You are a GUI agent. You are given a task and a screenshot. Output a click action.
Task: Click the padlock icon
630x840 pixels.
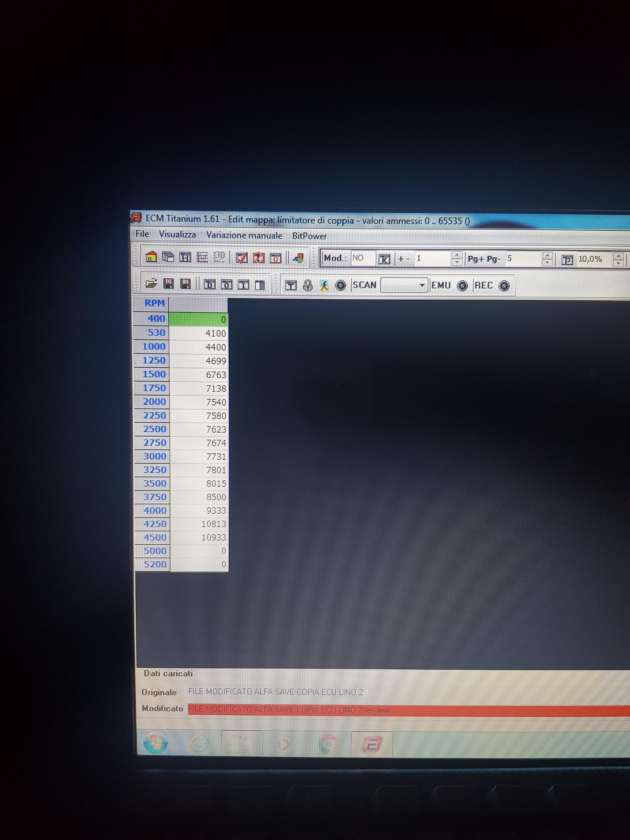point(308,285)
